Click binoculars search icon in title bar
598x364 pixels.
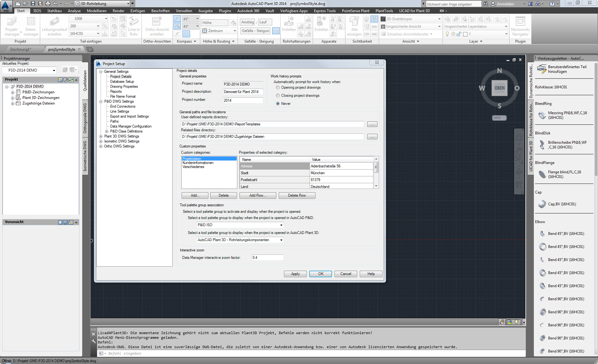click(x=486, y=4)
